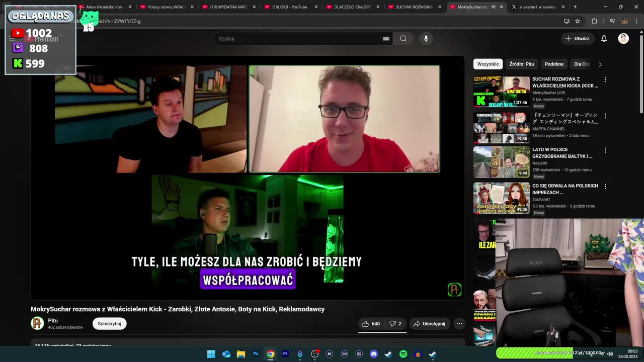Click the install app icon in address bar

coord(567,21)
